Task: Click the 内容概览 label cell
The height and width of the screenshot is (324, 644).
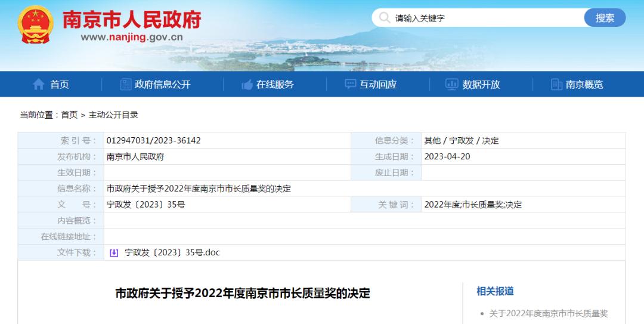Action: click(x=61, y=221)
